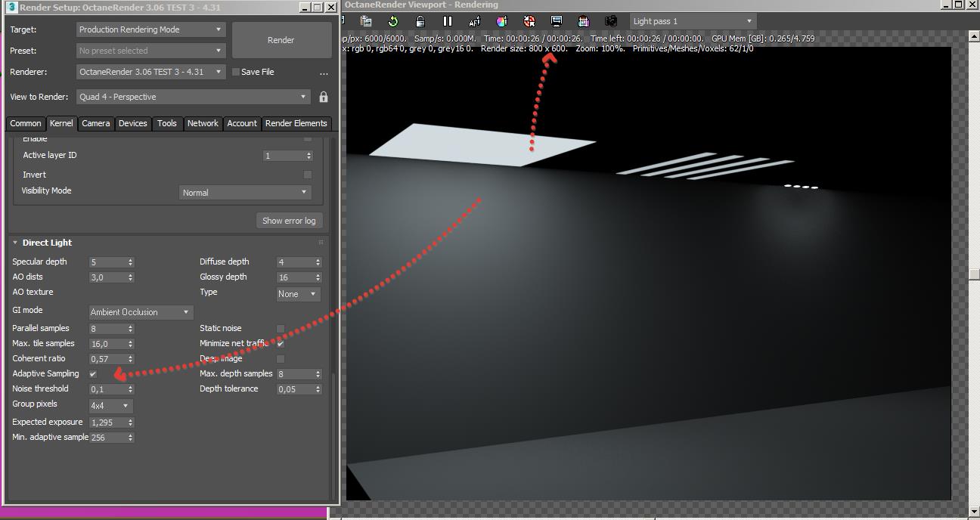
Task: Click the Max. tile samples spinner arrows
Action: tap(130, 344)
